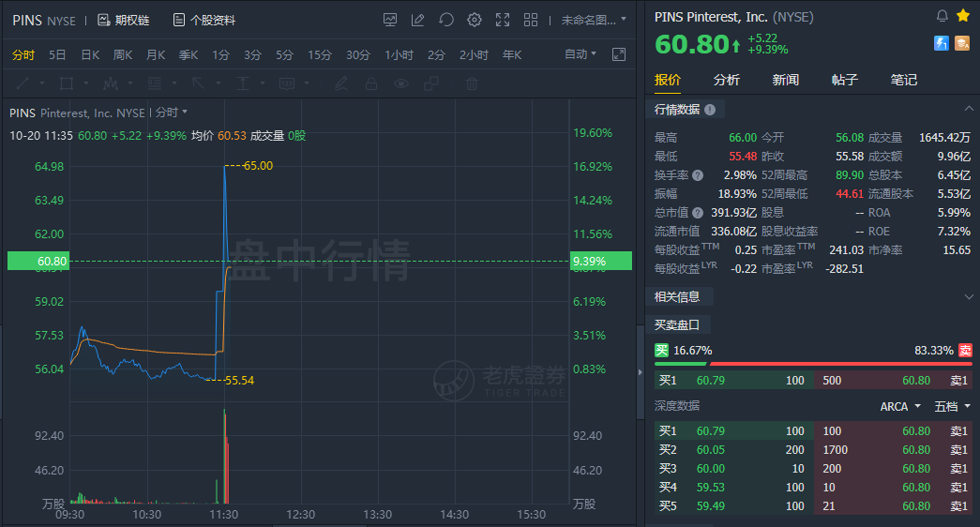The height and width of the screenshot is (527, 980).
Task: Switch to the 新闻 tab
Action: coord(786,80)
